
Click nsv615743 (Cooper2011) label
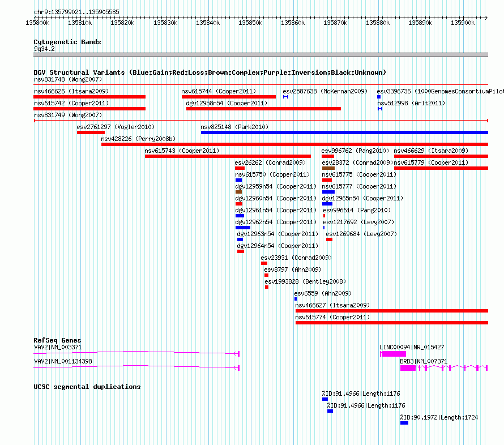(x=182, y=151)
